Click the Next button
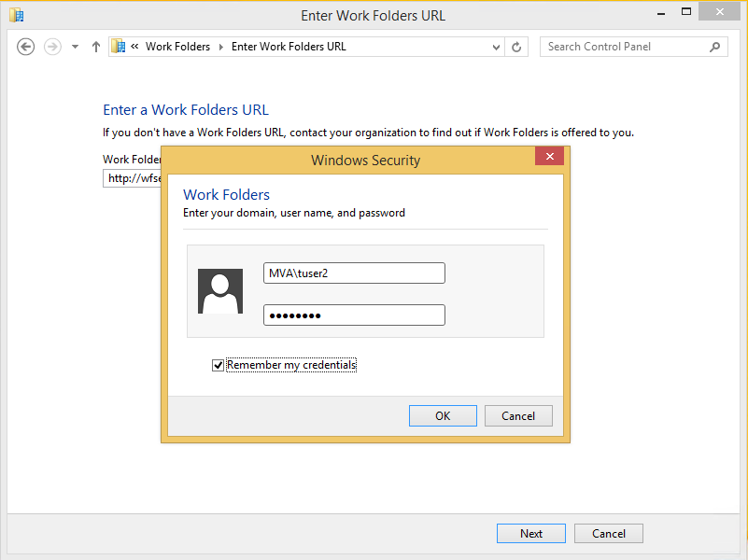The height and width of the screenshot is (560, 748). [x=531, y=534]
